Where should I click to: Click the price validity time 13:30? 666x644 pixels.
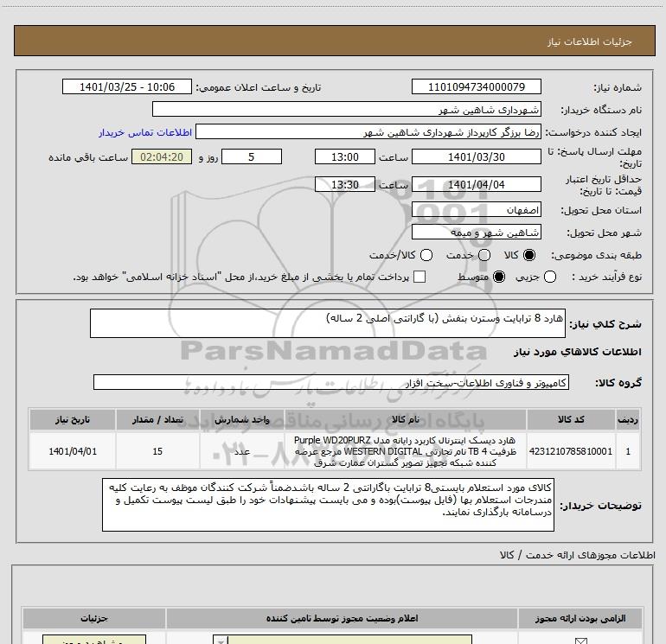pos(345,184)
